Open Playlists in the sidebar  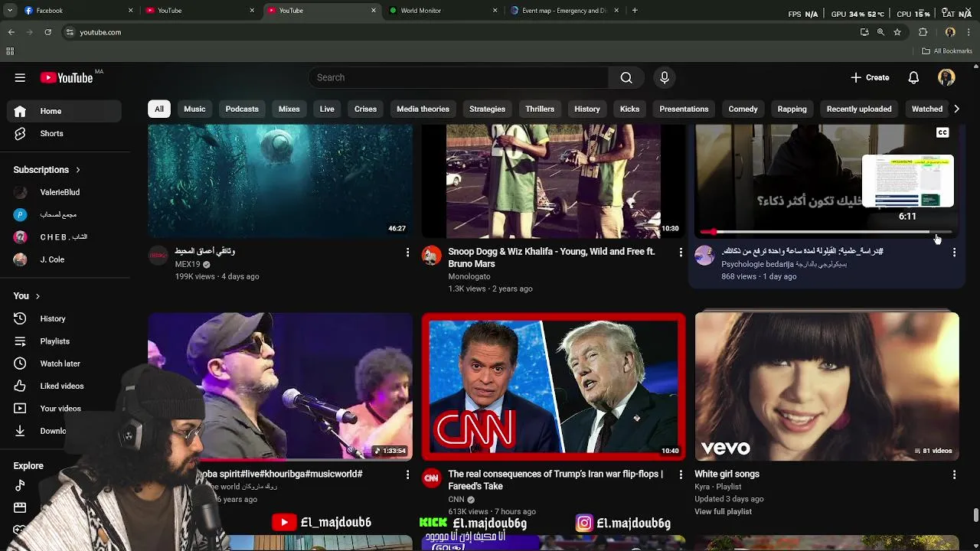(x=64, y=341)
